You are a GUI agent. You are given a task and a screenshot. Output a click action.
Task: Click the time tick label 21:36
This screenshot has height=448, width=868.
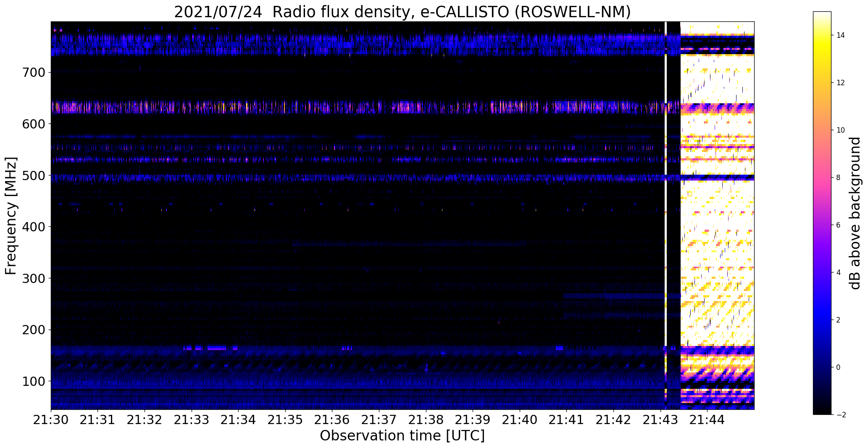(332, 419)
